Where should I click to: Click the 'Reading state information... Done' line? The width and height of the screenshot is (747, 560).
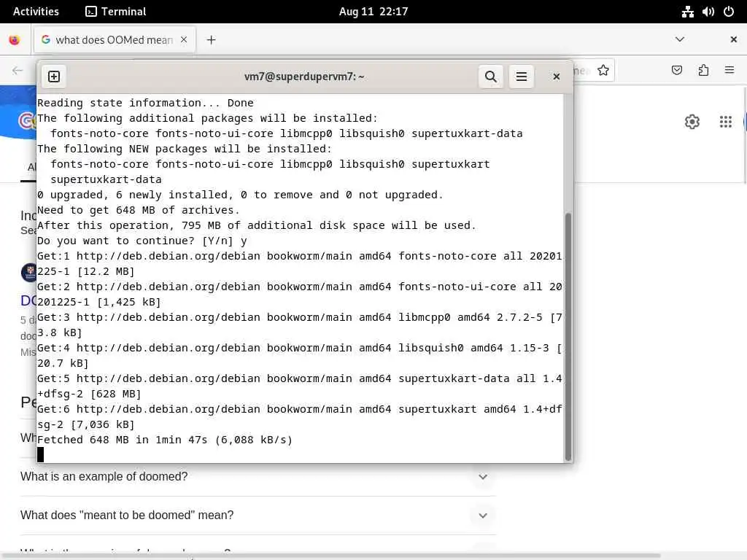(x=145, y=103)
